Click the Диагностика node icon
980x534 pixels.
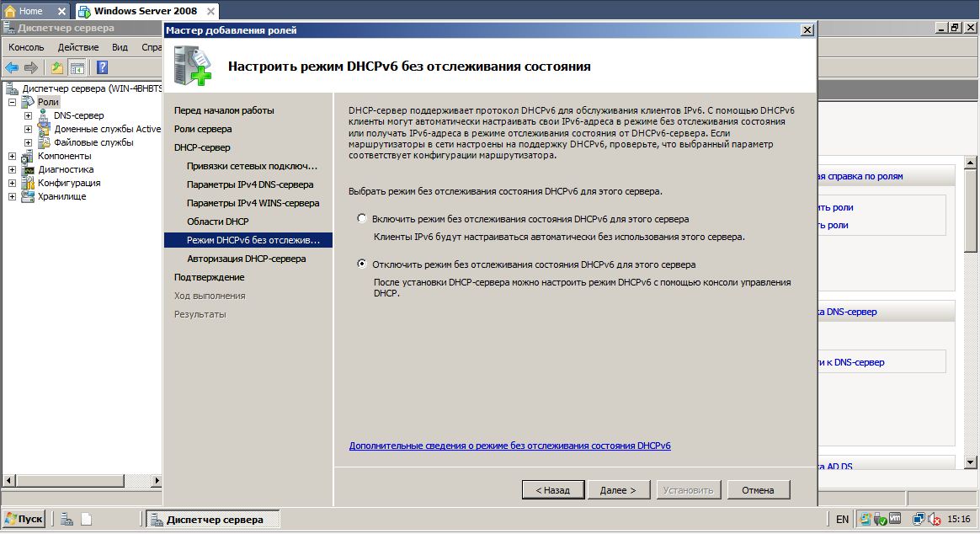28,169
